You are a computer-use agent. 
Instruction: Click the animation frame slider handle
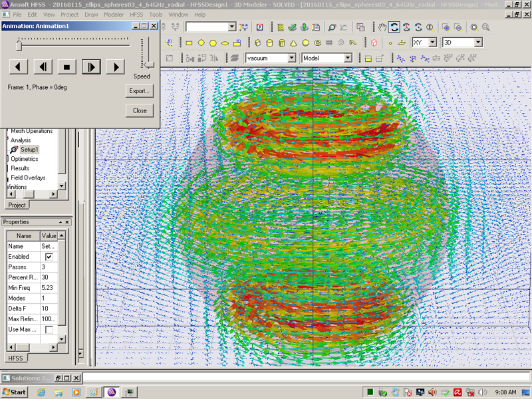pos(19,45)
